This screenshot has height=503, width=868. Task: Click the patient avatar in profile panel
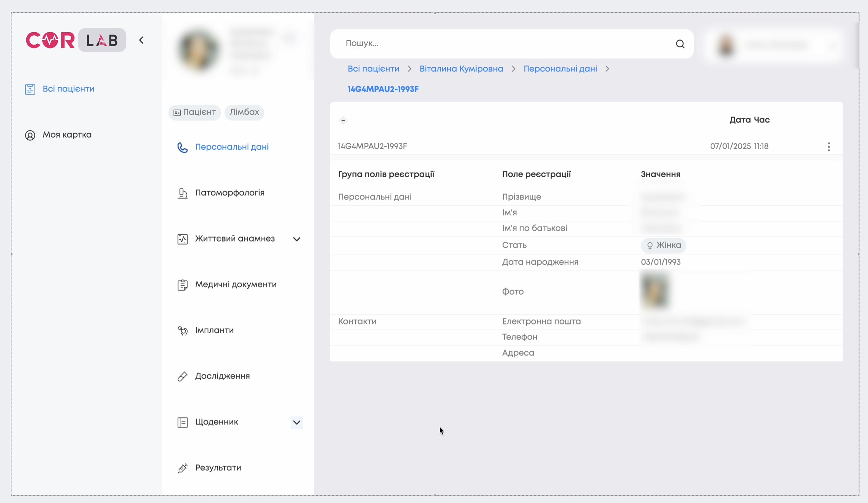pos(198,50)
